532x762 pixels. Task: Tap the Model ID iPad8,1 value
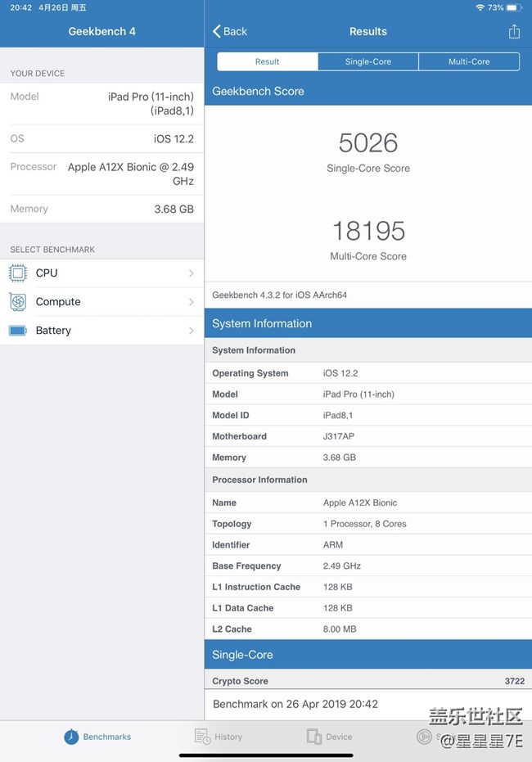(338, 416)
